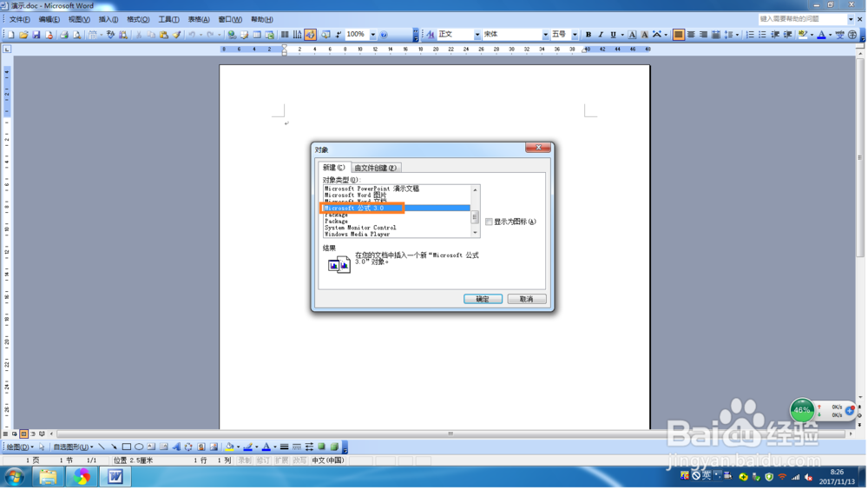Image resolution: width=868 pixels, height=490 pixels.
Task: Toggle the highlighted Drawing toolbar button
Action: [310, 35]
